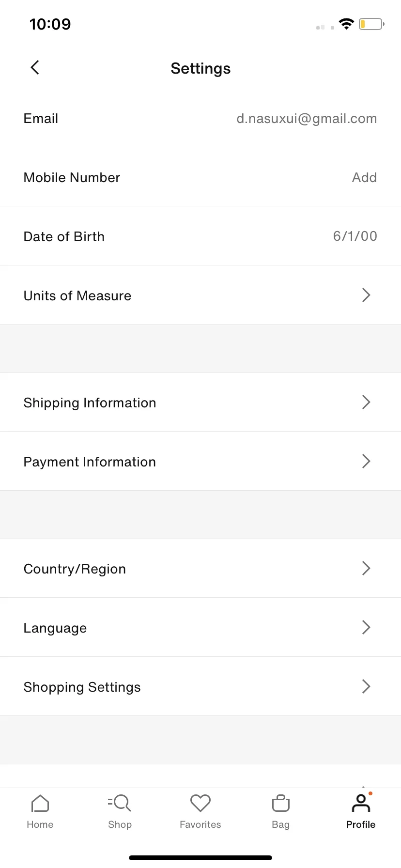The height and width of the screenshot is (868, 401).
Task: Open the Home tab icon
Action: (x=40, y=803)
